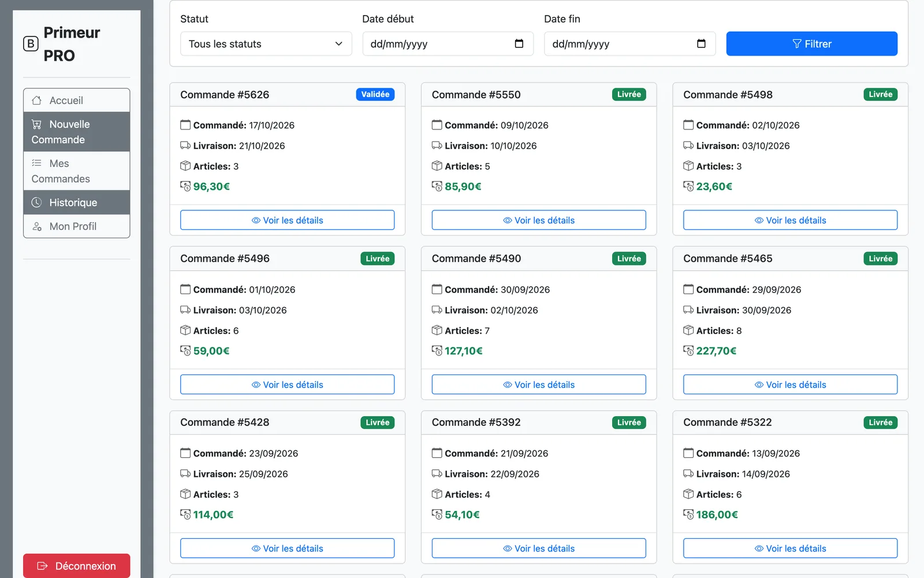The width and height of the screenshot is (924, 578).
Task: Click the price icon beside 96,30€
Action: click(185, 186)
